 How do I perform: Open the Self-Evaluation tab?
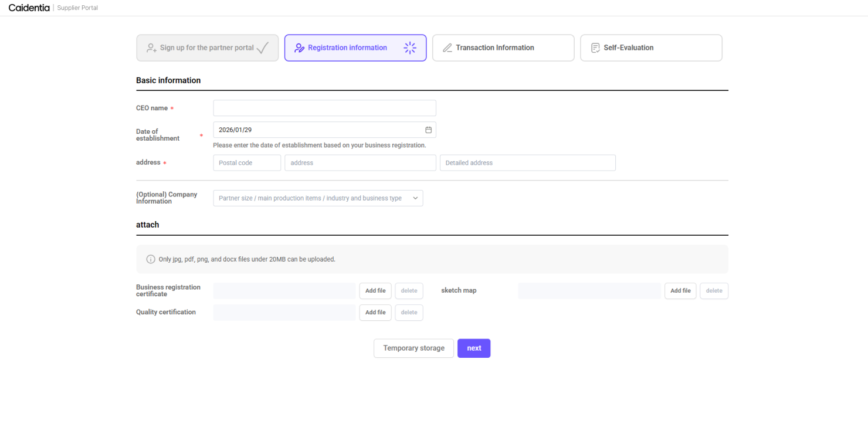click(x=650, y=48)
